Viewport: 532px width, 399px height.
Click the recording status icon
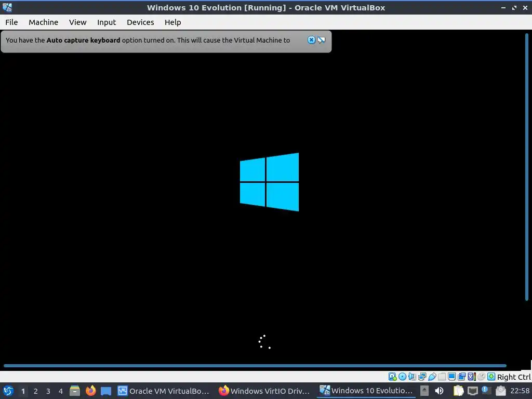tap(461, 377)
